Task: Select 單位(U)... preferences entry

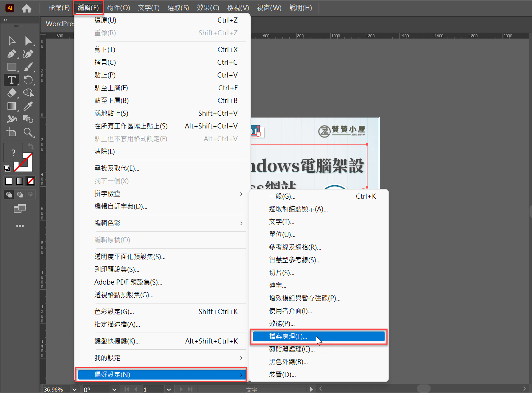Action: pyautogui.click(x=319, y=234)
